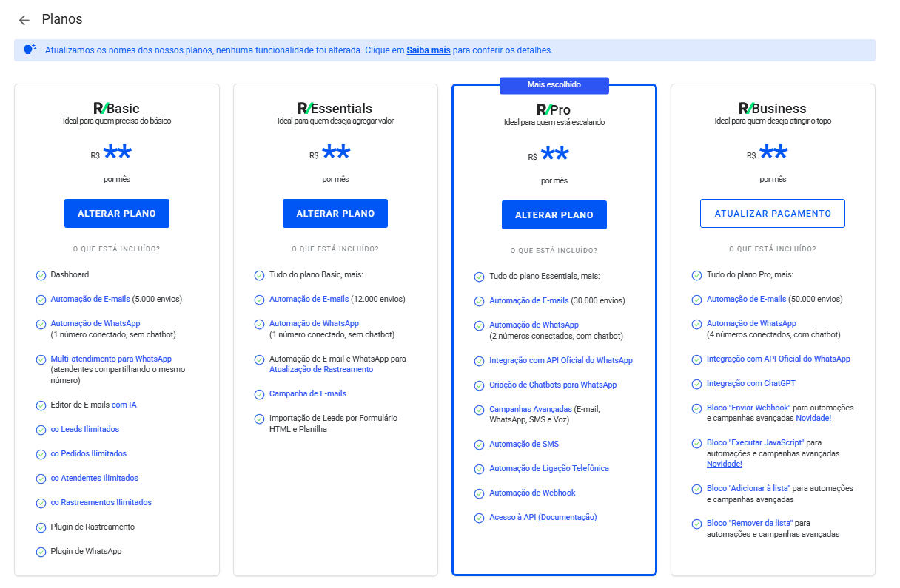Viewport: 900px width, 588px height.
Task: Open Novidade! link under Executar JavaScript block
Action: click(724, 464)
